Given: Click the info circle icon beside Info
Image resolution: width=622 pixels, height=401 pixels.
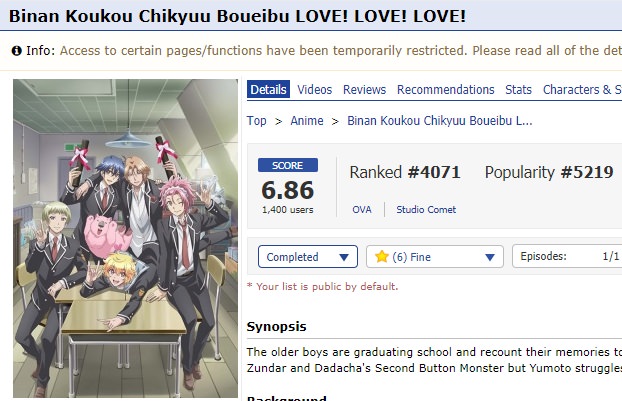Looking at the screenshot, I should pyautogui.click(x=17, y=51).
